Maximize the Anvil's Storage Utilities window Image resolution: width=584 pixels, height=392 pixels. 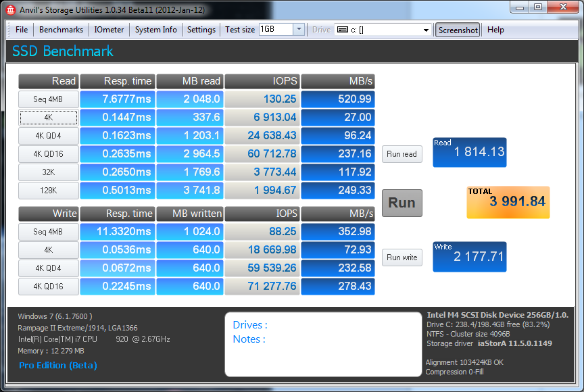538,7
